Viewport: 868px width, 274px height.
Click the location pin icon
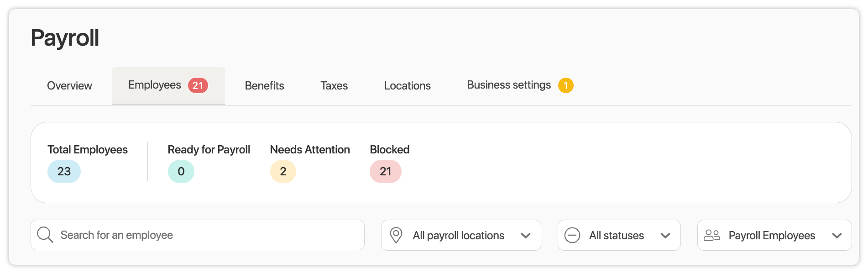pos(396,235)
